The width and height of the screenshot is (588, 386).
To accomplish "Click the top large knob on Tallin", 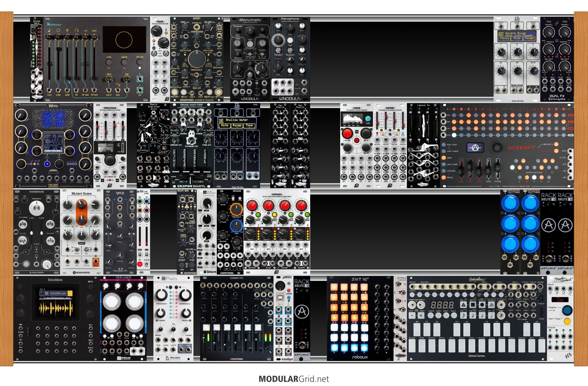I will tap(156, 31).
